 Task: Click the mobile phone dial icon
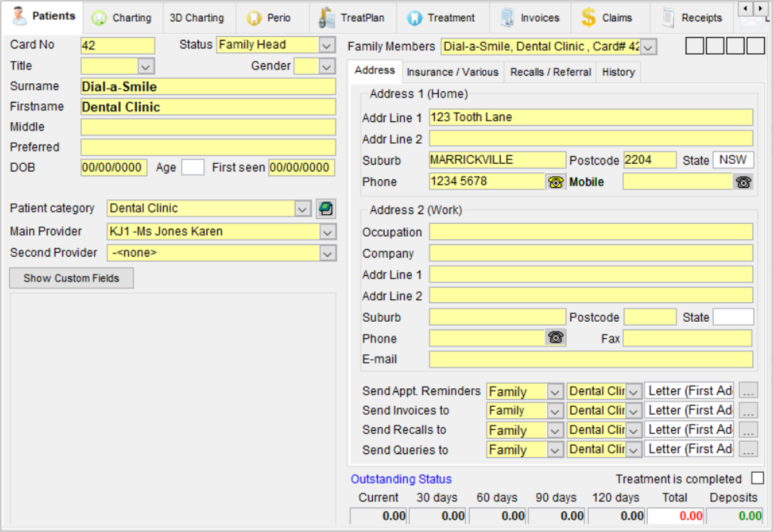pyautogui.click(x=743, y=182)
